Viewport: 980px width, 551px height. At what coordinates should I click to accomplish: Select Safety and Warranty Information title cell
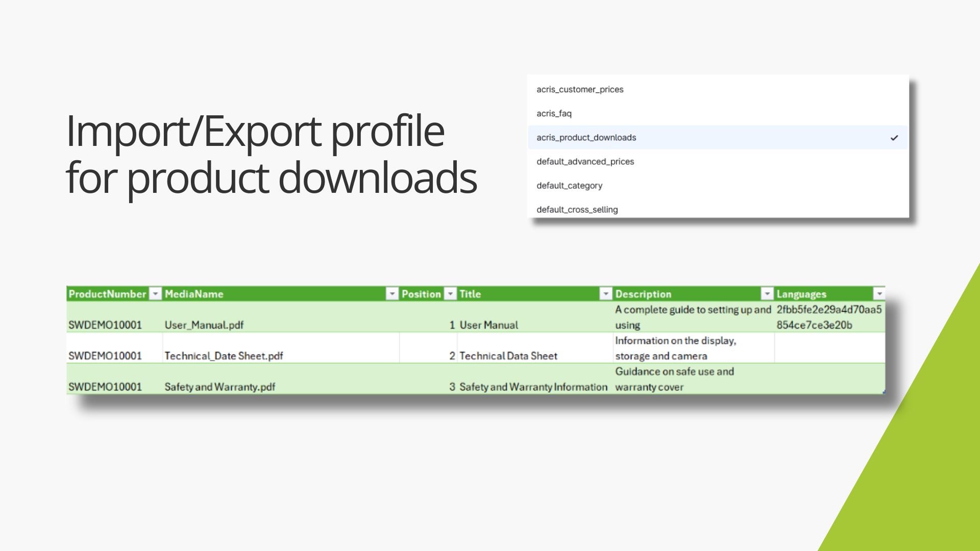coord(535,379)
